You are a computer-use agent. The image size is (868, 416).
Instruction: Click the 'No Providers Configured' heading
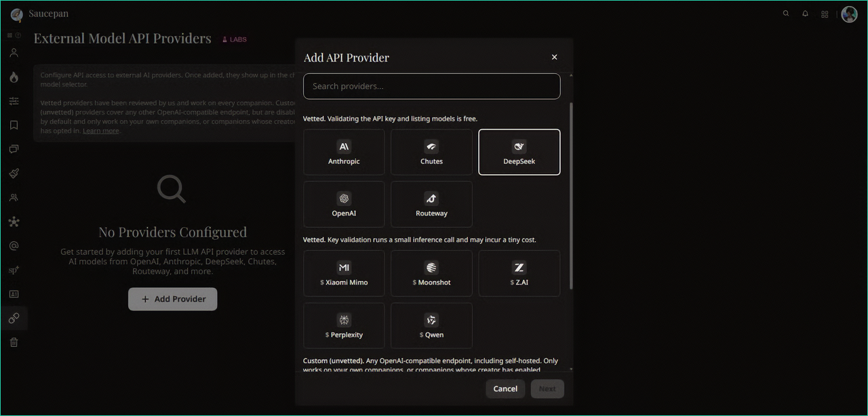pyautogui.click(x=173, y=232)
